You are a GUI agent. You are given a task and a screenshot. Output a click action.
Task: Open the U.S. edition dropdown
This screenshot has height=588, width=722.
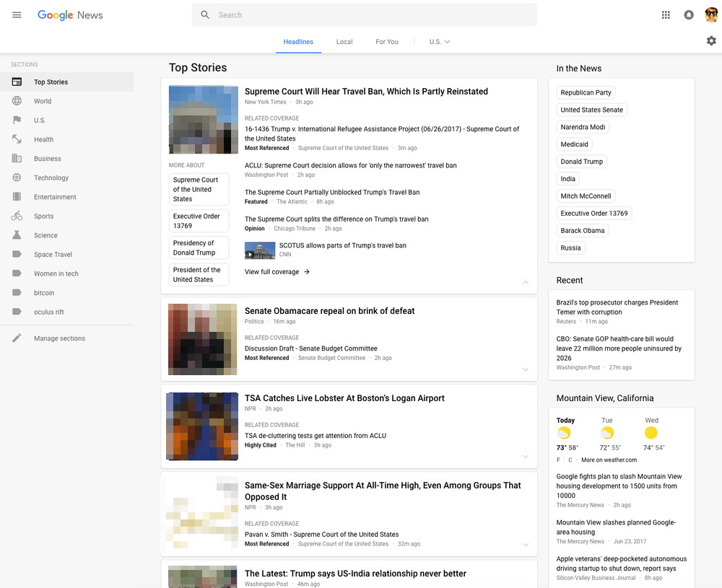click(x=439, y=42)
